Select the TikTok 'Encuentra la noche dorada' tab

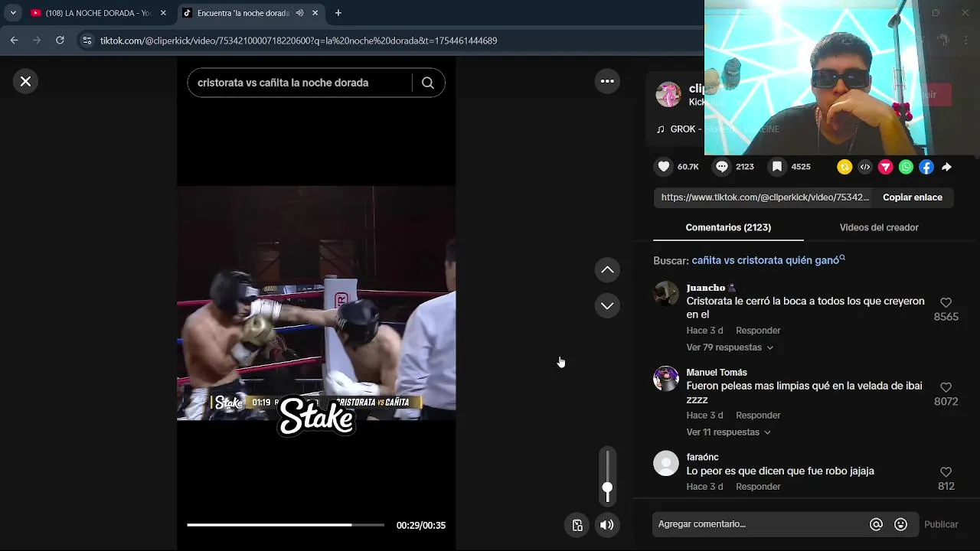pyautogui.click(x=243, y=13)
